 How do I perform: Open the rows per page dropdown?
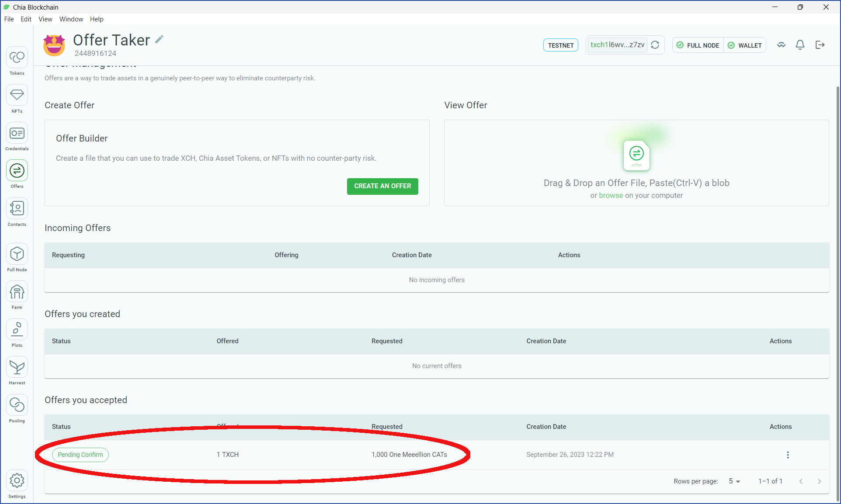click(x=734, y=481)
